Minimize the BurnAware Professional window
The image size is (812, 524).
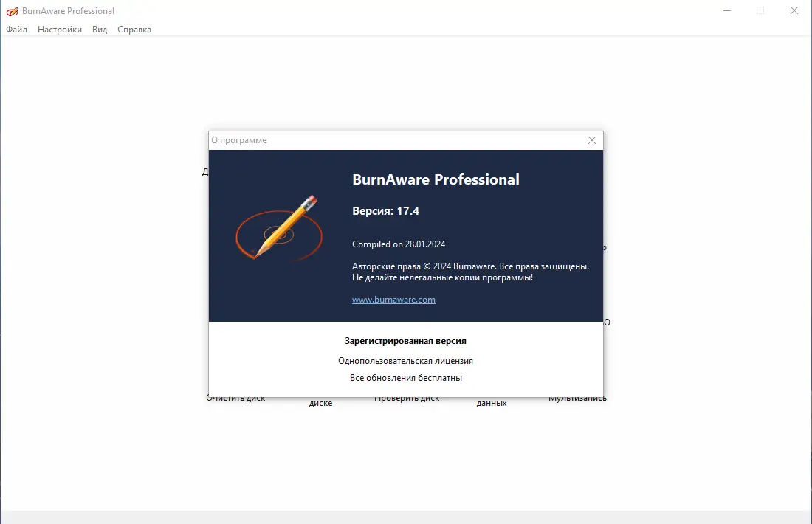[x=727, y=10]
